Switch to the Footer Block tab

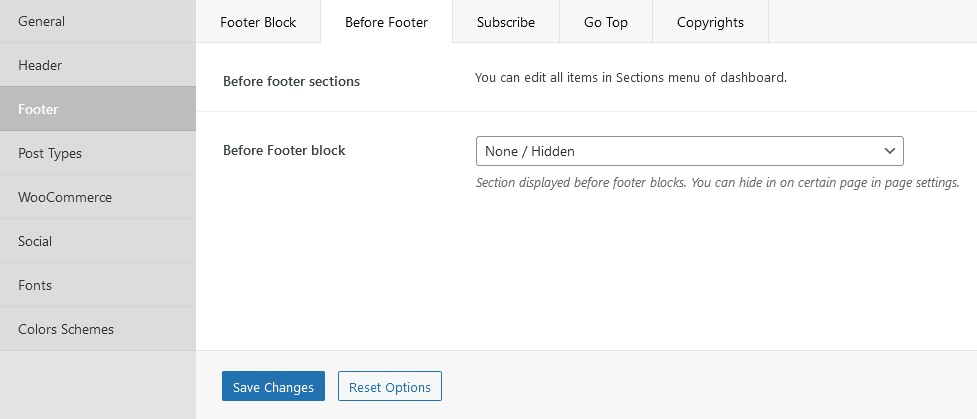pos(258,22)
